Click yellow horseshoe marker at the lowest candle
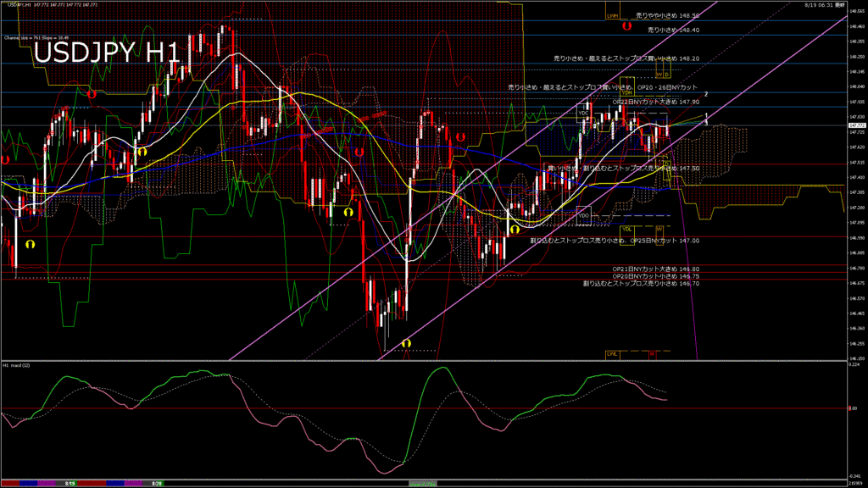This screenshot has height=488, width=868. pyautogui.click(x=406, y=343)
